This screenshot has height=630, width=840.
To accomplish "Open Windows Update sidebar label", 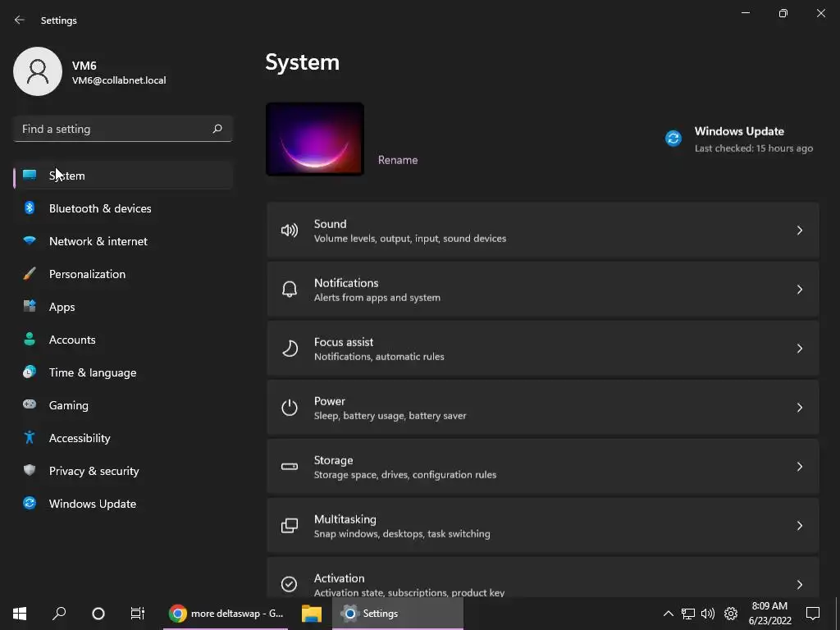I will tap(92, 504).
